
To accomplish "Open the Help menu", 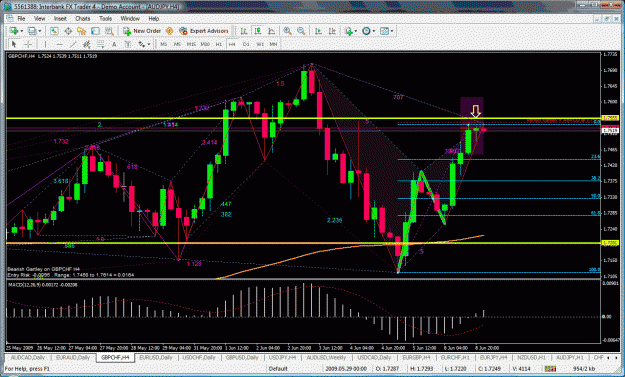I will pos(154,19).
